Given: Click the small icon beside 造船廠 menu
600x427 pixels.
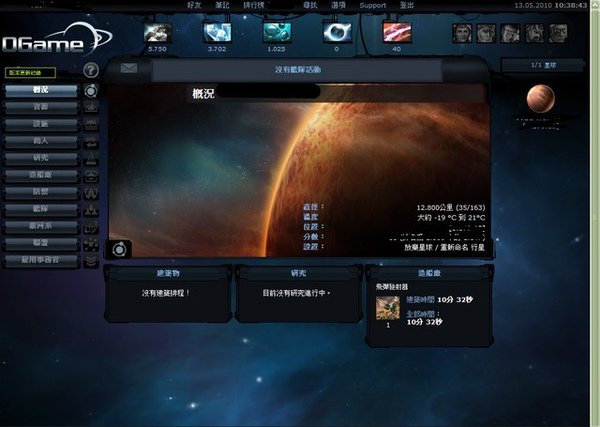Looking at the screenshot, I should (91, 175).
